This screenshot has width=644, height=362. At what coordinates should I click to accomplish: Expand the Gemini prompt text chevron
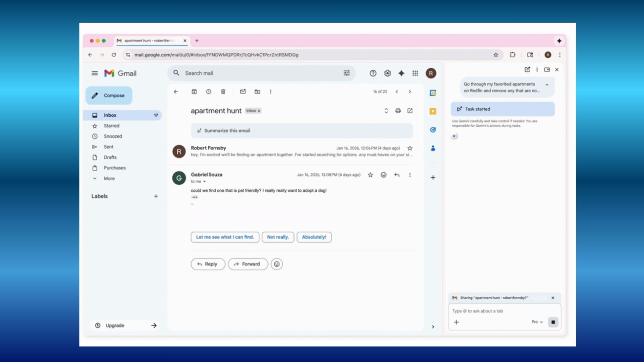tap(547, 84)
